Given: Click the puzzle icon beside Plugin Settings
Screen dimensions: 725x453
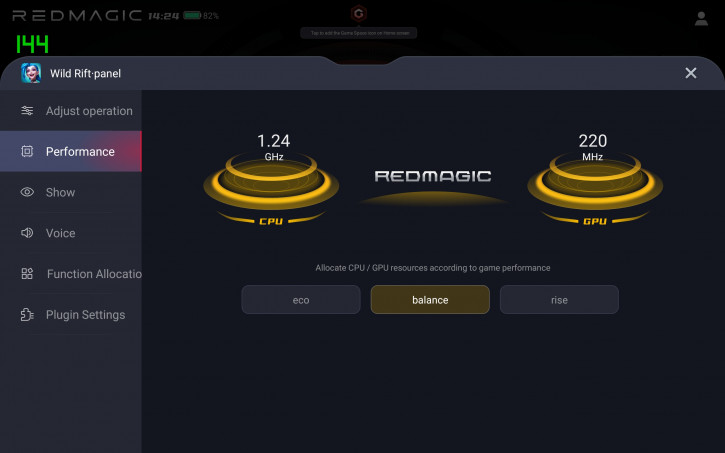Looking at the screenshot, I should coord(27,314).
